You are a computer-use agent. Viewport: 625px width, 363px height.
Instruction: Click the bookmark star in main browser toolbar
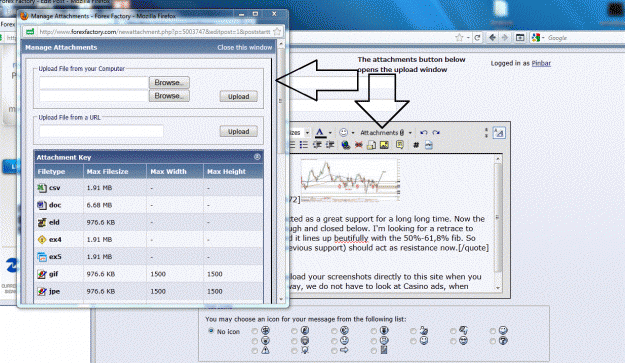[459, 37]
